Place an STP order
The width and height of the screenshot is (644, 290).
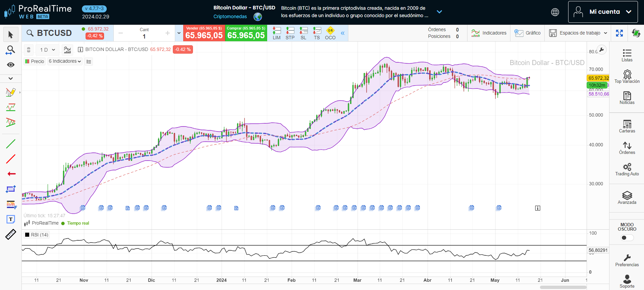290,33
